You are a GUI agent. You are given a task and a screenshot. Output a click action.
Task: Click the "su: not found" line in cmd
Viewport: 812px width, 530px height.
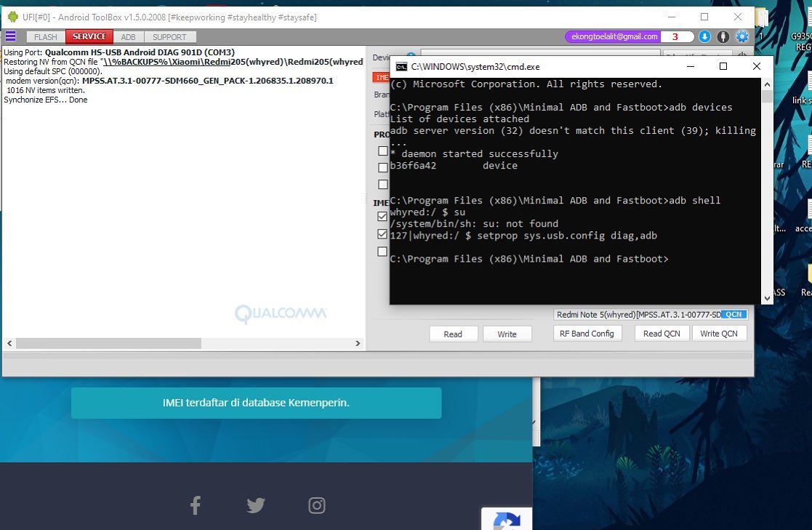[474, 224]
